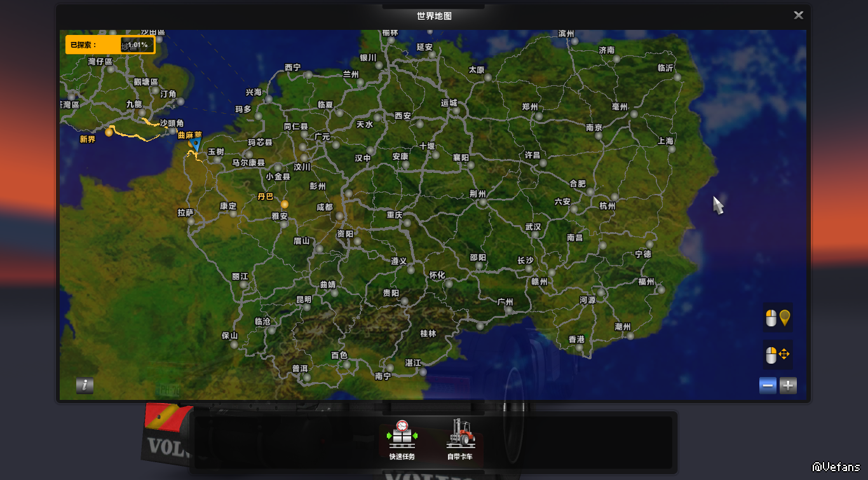Viewport: 868px width, 480px height.
Task: Close the 世界地图 window
Action: coord(798,15)
